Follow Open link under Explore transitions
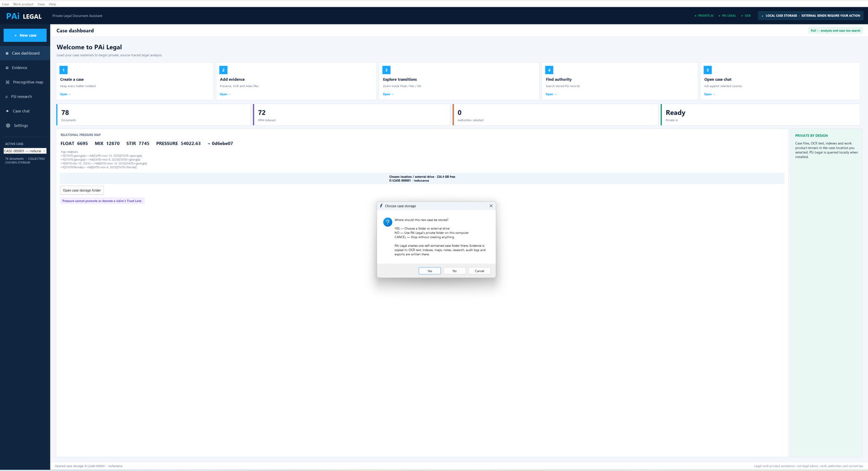The image size is (868, 471). pyautogui.click(x=388, y=94)
